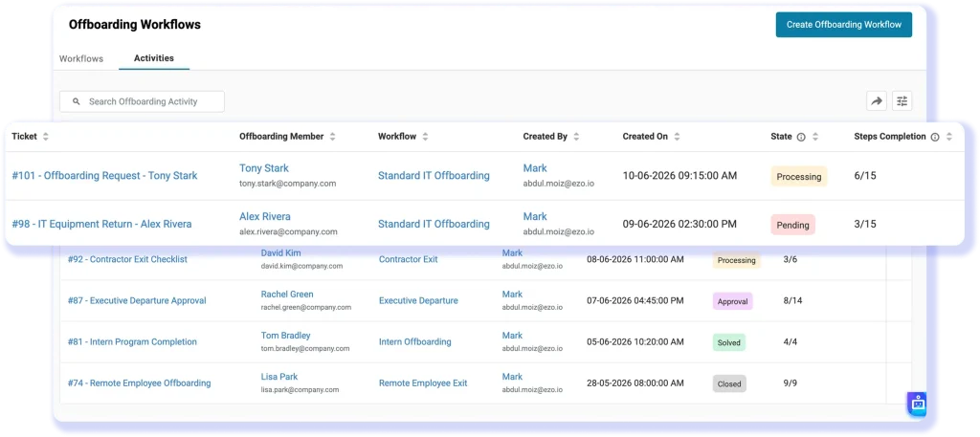Select the Activities tab
Viewport: 980px width, 437px height.
(154, 58)
